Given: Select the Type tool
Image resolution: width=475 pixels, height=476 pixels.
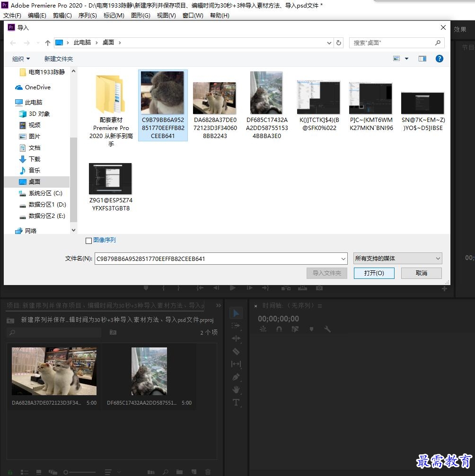Looking at the screenshot, I should (236, 403).
